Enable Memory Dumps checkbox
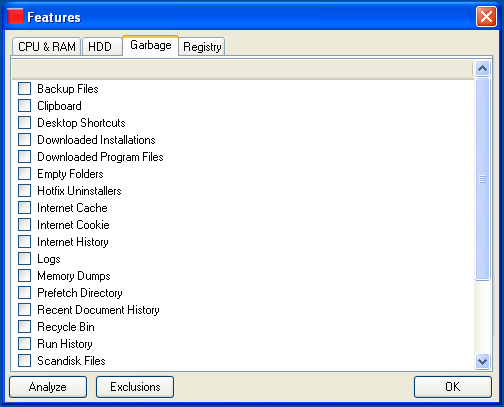 (24, 276)
